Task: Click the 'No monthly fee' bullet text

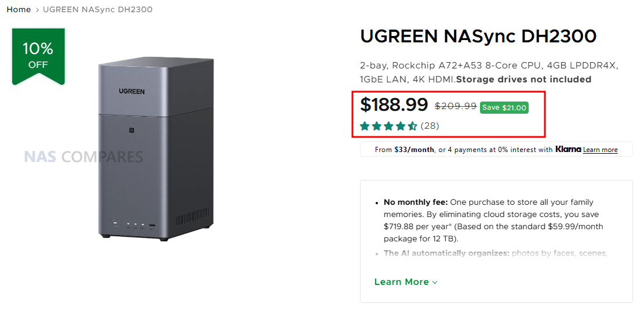Action: point(416,202)
